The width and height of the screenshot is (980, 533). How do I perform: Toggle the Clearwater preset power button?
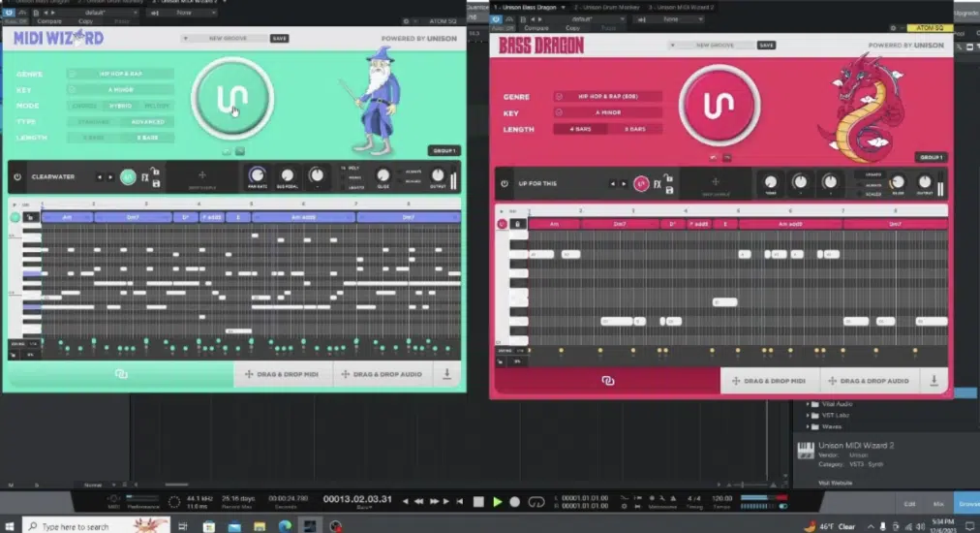(x=17, y=177)
